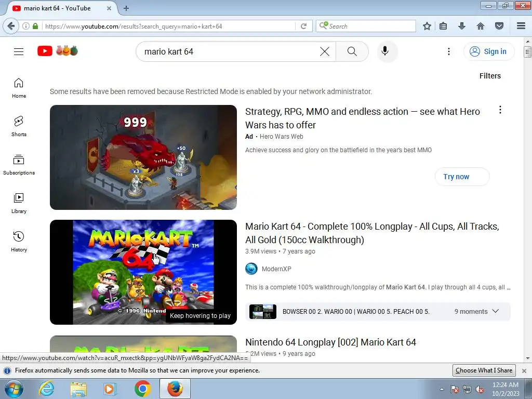Open Nintendo 64 Longplay [002] Mario Kart 64
The image size is (532, 399).
(x=330, y=342)
